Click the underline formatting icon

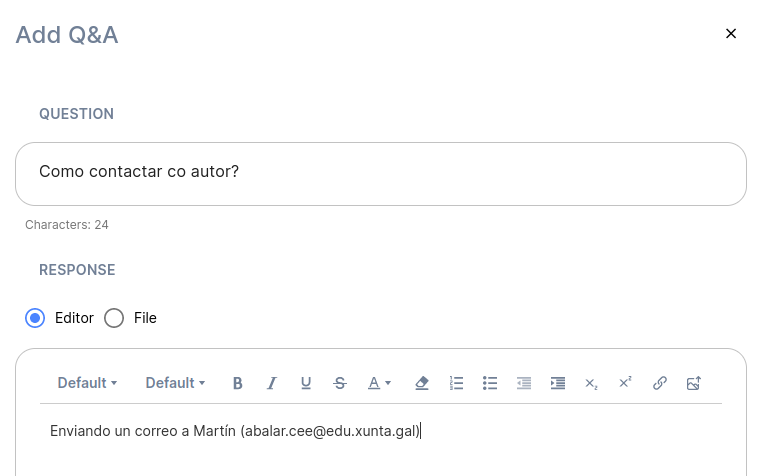point(306,383)
